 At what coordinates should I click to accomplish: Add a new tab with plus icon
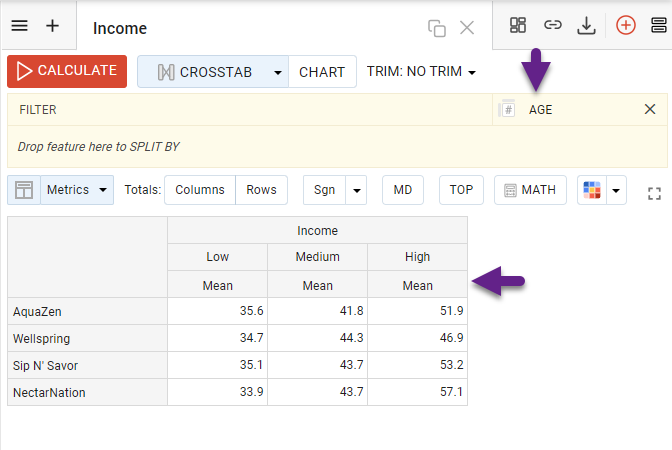53,26
